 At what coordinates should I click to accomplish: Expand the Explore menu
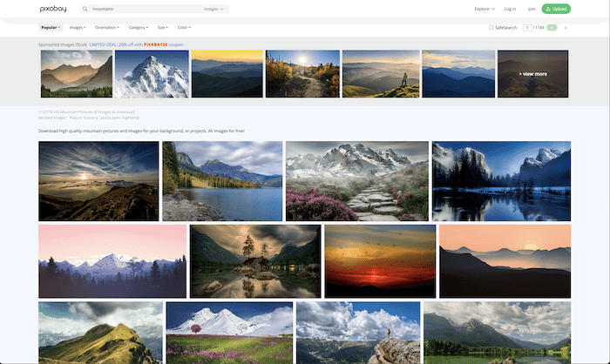point(485,9)
